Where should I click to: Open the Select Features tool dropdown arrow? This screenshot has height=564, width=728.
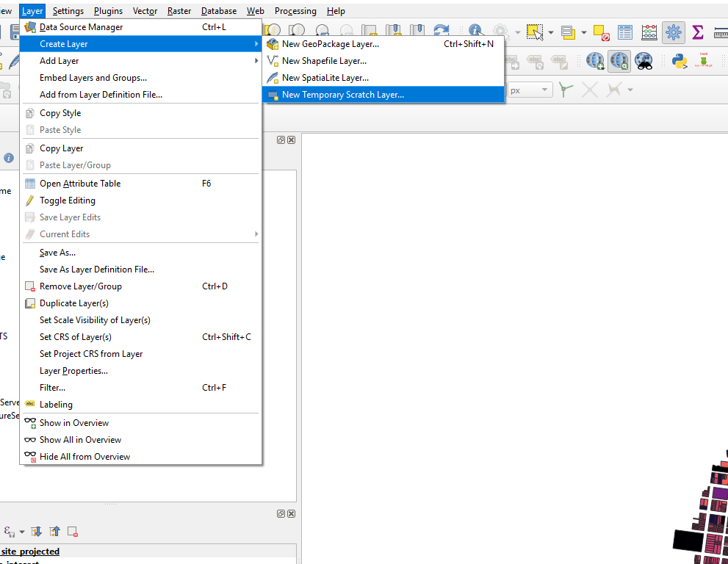pos(549,32)
